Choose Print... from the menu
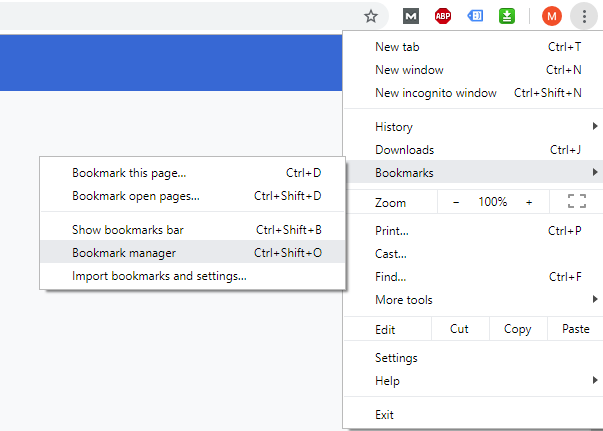The height and width of the screenshot is (431, 603). [x=473, y=231]
